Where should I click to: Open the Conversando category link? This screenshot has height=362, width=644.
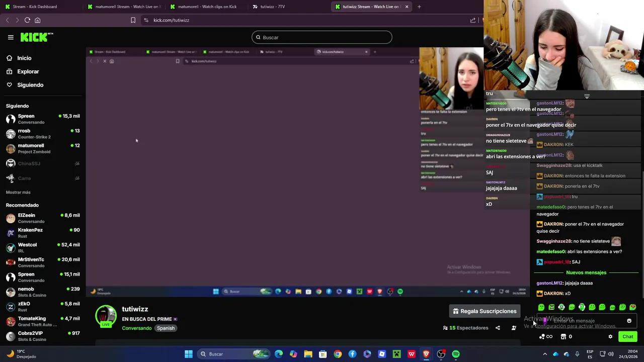coord(137,328)
